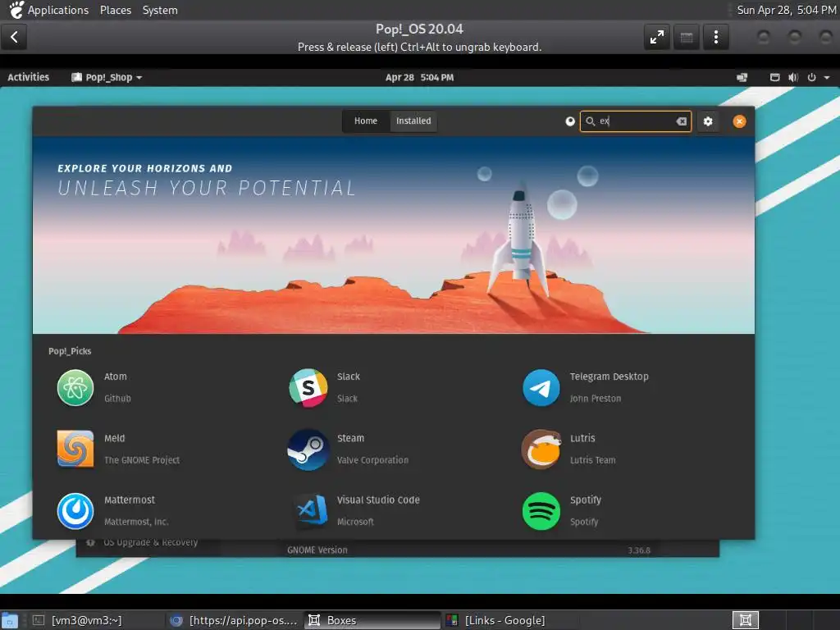Viewport: 840px width, 630px height.
Task: Open Atom app icon in Pop!_Picks
Action: coord(75,388)
